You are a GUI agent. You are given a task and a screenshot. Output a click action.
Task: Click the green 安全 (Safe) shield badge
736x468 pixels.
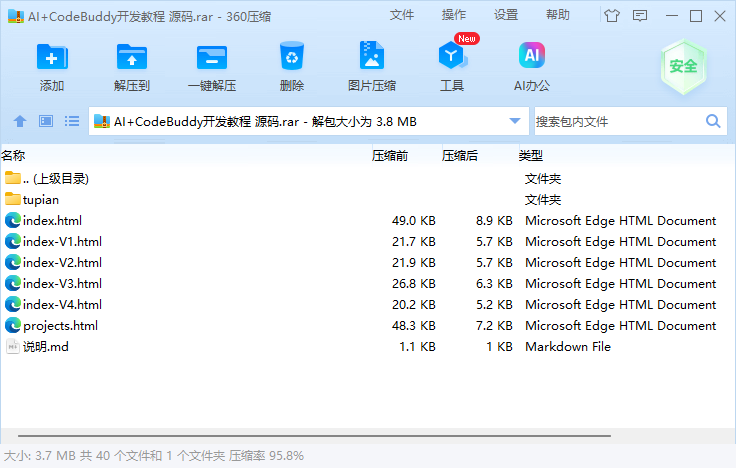pyautogui.click(x=683, y=66)
